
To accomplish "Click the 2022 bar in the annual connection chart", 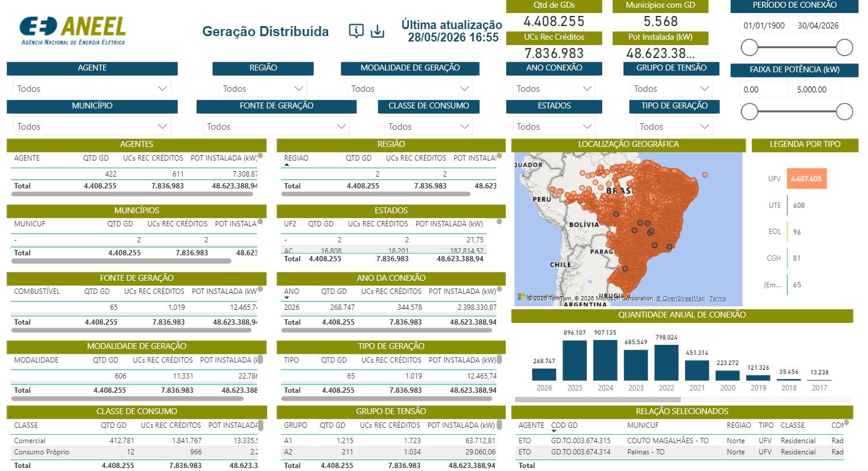I will [x=666, y=363].
